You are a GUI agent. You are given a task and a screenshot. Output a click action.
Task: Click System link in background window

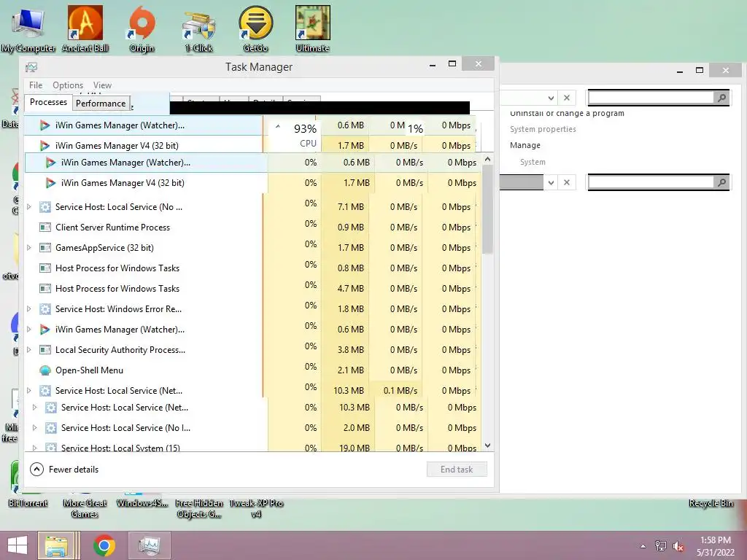pyautogui.click(x=533, y=162)
